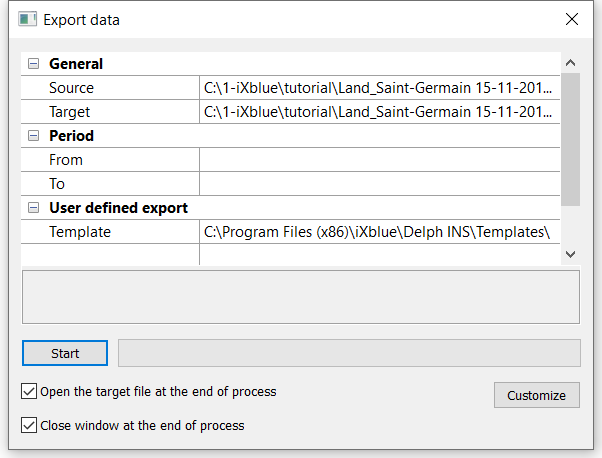
Task: Select the Target path field
Action: (x=379, y=112)
